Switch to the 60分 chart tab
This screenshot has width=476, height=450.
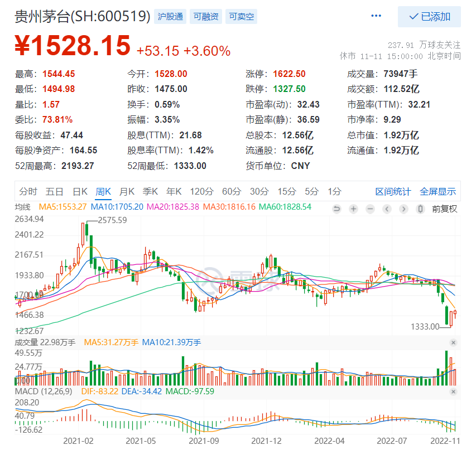[x=232, y=191]
